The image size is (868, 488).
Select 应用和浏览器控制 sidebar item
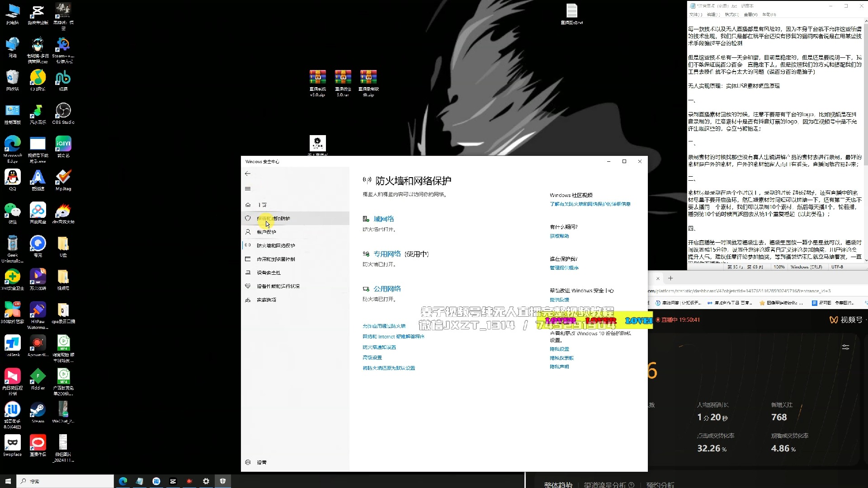295,259
